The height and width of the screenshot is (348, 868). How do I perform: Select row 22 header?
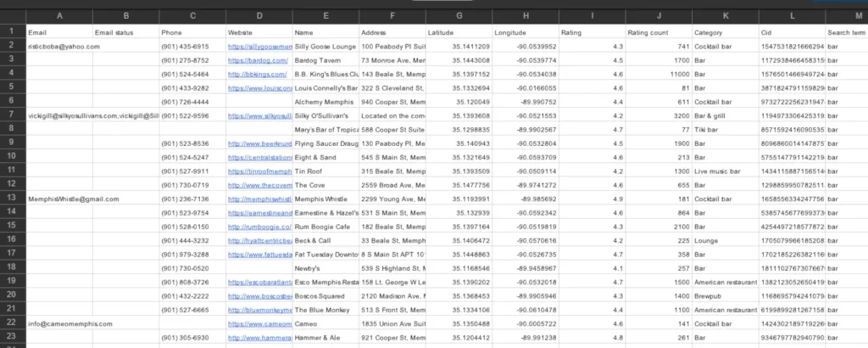pos(13,323)
